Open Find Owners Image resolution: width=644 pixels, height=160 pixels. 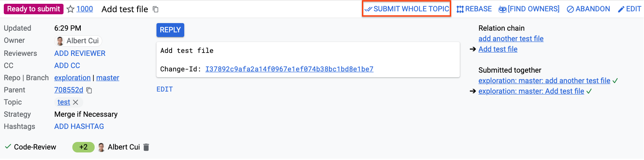(529, 9)
